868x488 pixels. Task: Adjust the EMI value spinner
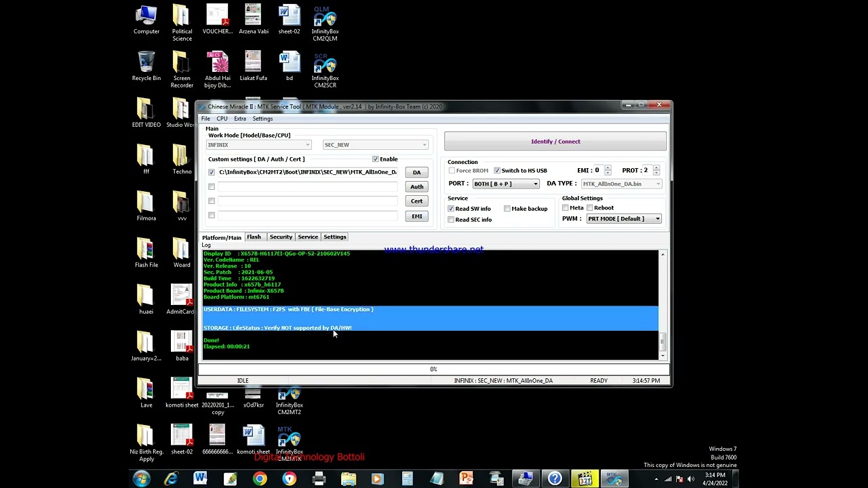pyautogui.click(x=608, y=170)
